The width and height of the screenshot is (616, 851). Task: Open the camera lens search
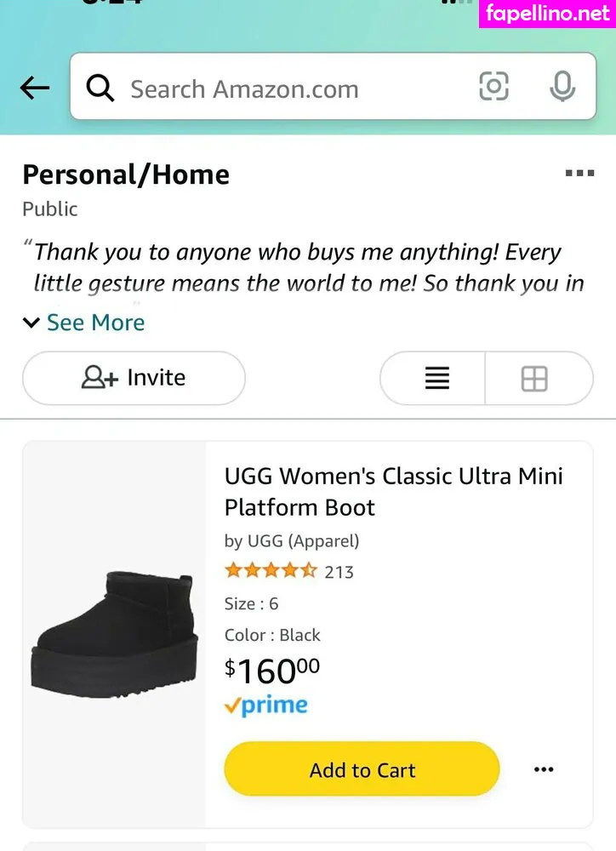(x=494, y=87)
